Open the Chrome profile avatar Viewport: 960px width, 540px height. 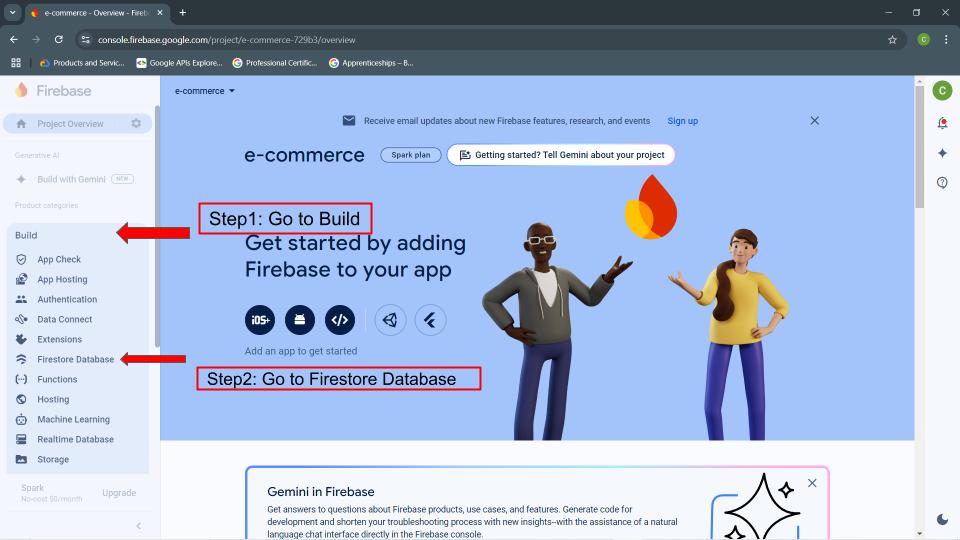924,40
